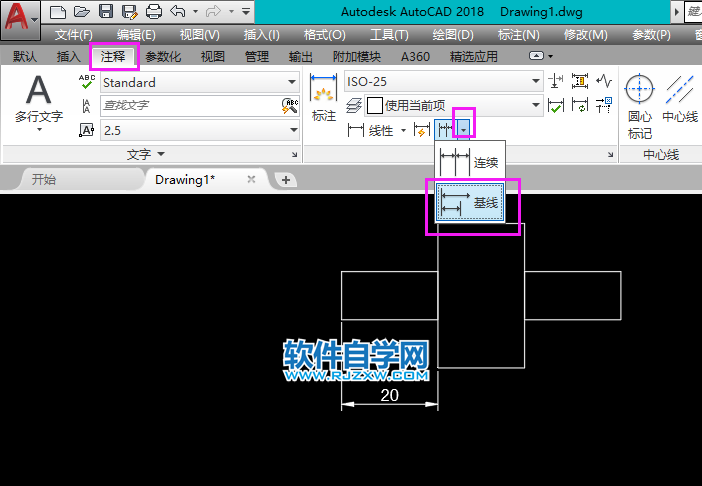The height and width of the screenshot is (486, 702).
Task: Switch to the 默认 ribbon tab
Action: click(x=25, y=56)
